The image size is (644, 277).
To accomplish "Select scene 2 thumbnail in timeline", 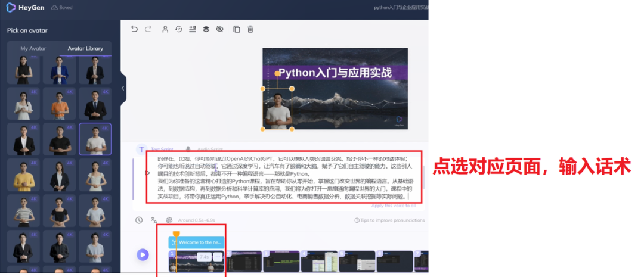I will (244, 261).
